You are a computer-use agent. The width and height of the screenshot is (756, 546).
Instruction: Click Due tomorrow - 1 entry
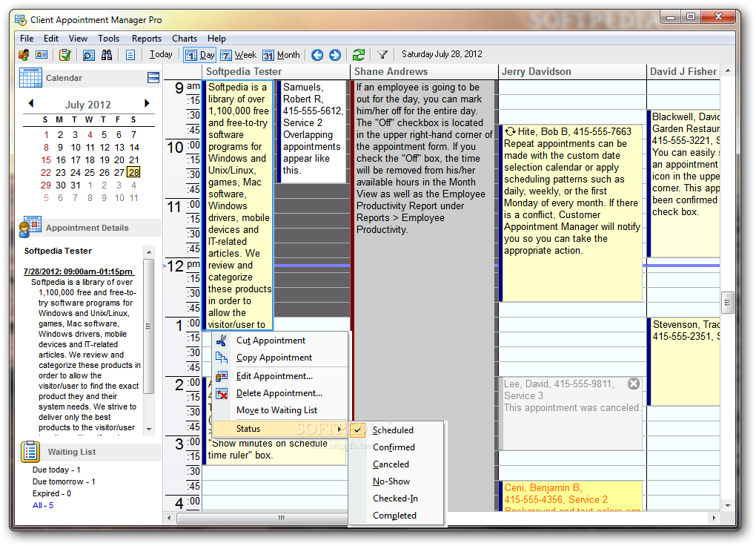tap(64, 481)
